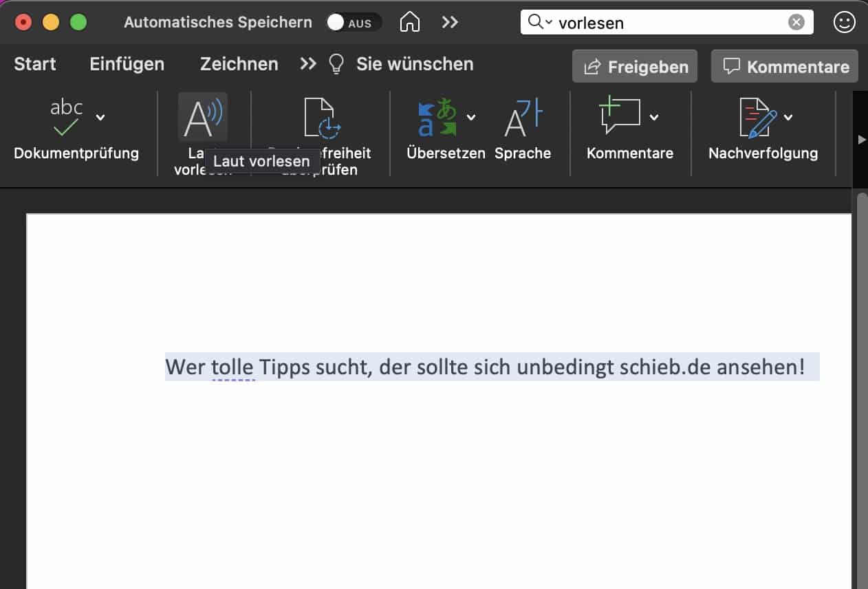Show more quick access toolbar items
Screen dimensions: 868x589
coord(450,23)
